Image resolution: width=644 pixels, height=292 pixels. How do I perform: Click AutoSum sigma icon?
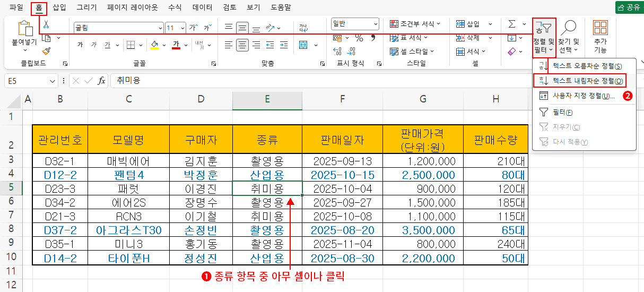(x=512, y=24)
